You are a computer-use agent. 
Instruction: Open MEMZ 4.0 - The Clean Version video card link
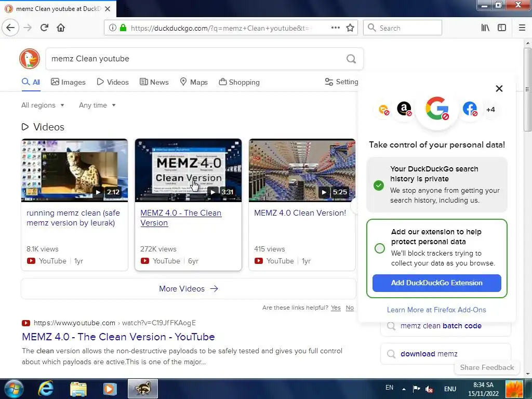tap(181, 218)
